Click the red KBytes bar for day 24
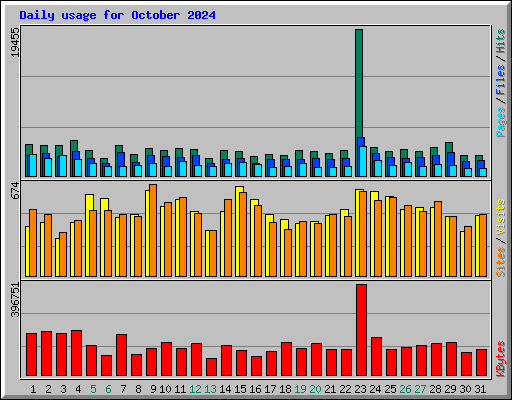The width and height of the screenshot is (512, 400). pos(376,357)
